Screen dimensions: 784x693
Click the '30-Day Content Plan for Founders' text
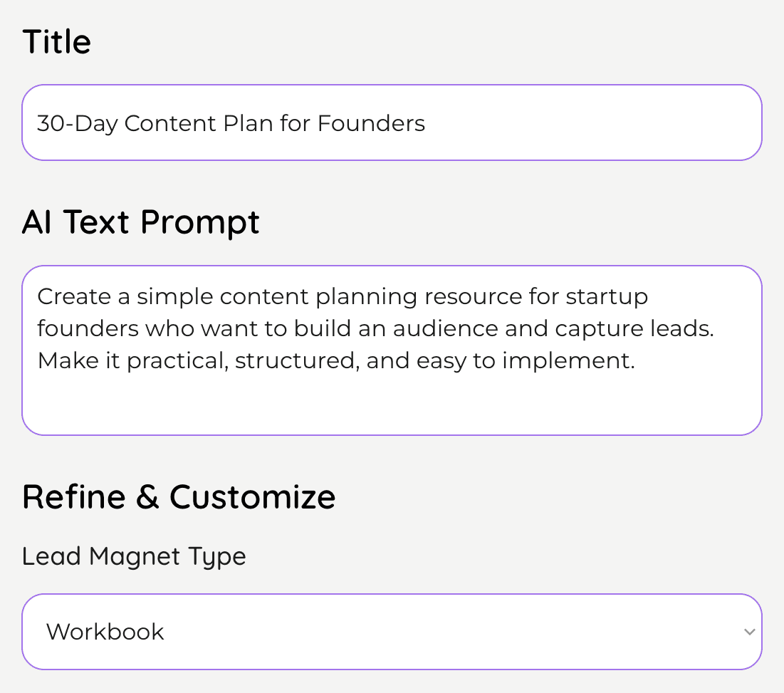pos(231,123)
